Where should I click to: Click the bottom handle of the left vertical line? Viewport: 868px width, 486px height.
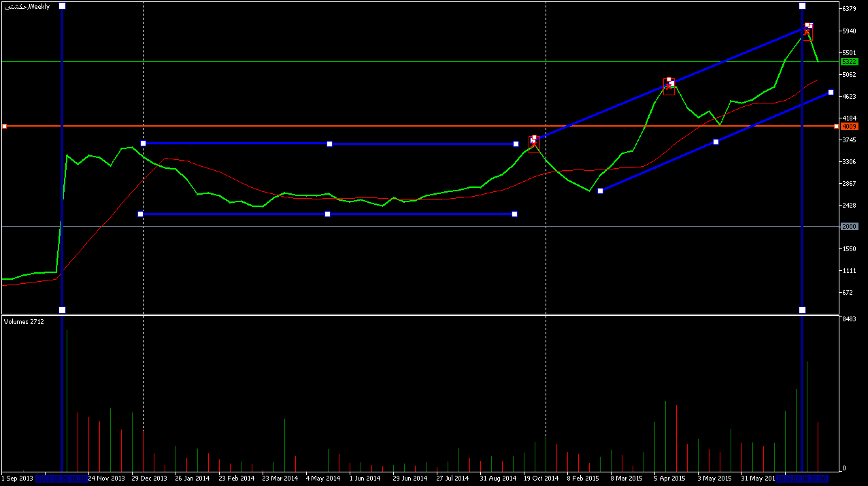(63, 310)
